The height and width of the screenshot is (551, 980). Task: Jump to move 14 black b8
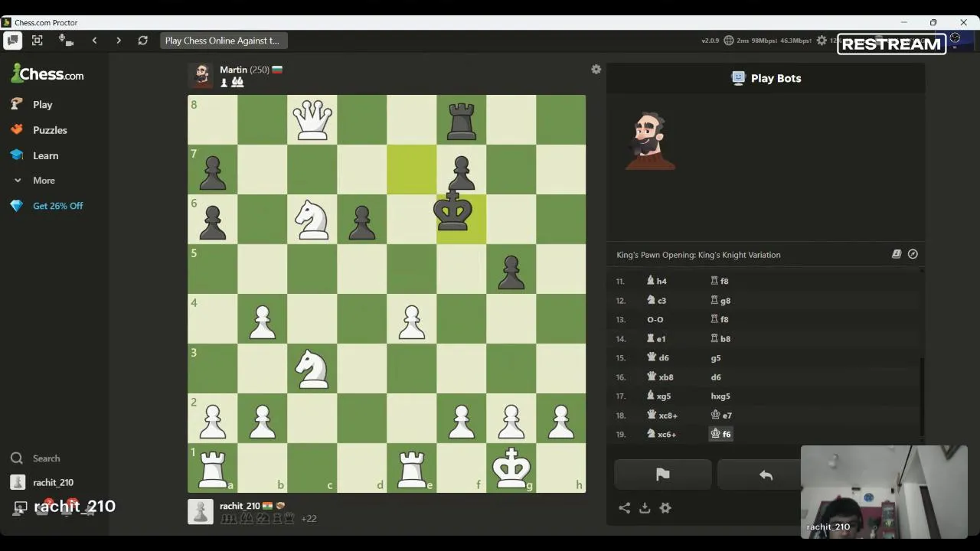pyautogui.click(x=720, y=338)
